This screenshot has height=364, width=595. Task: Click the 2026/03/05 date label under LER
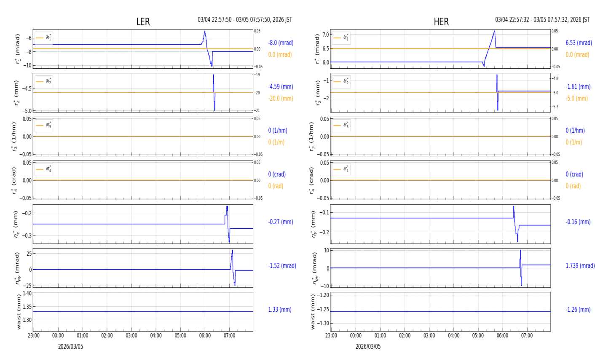(70, 347)
